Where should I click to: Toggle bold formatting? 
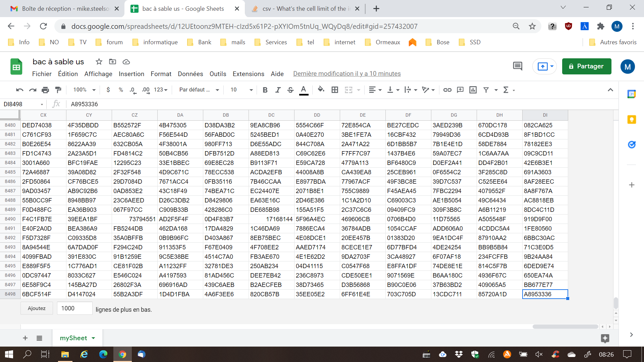pos(265,90)
